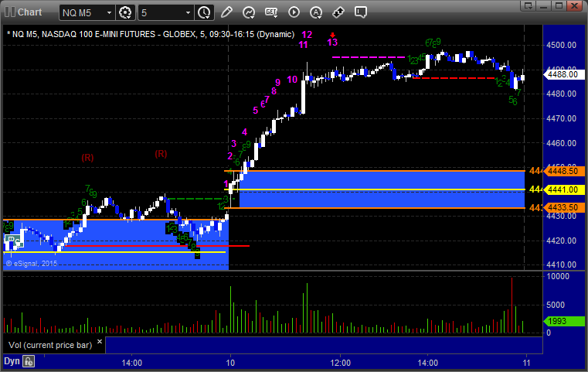
Task: Close the Vol (current price bar) pane
Action: pyautogui.click(x=100, y=341)
